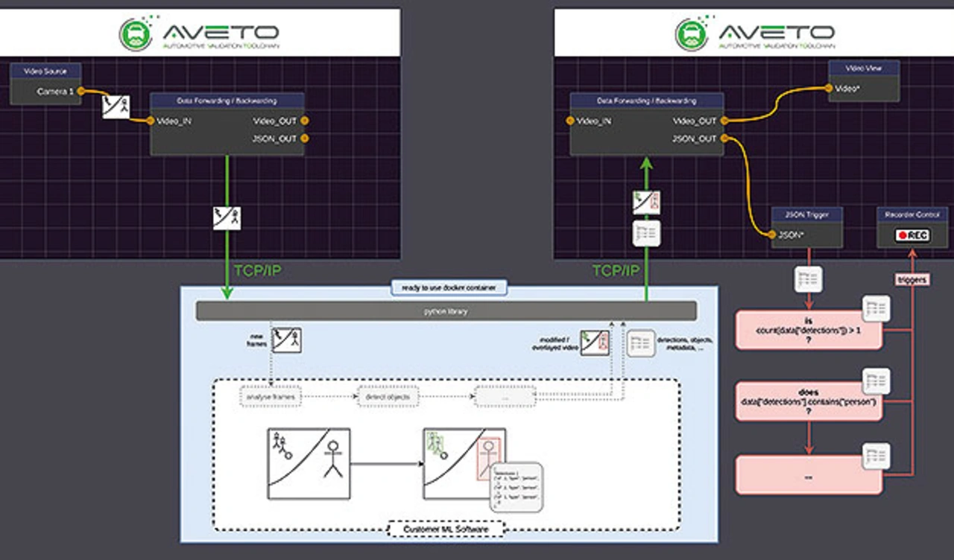Click the modified / overlayed video icon

pyautogui.click(x=596, y=343)
